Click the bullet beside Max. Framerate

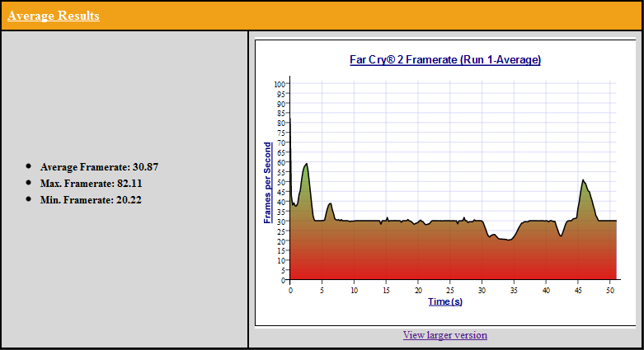point(29,182)
